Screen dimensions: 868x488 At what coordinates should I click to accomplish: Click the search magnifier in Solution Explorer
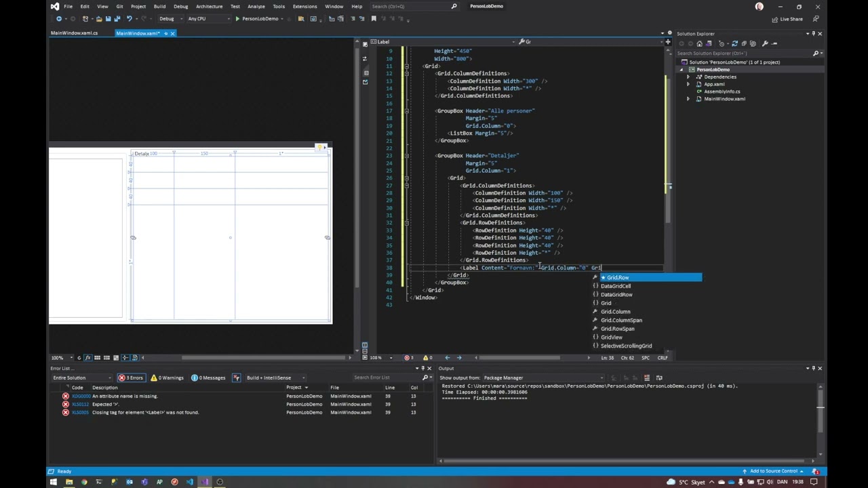[x=816, y=53]
